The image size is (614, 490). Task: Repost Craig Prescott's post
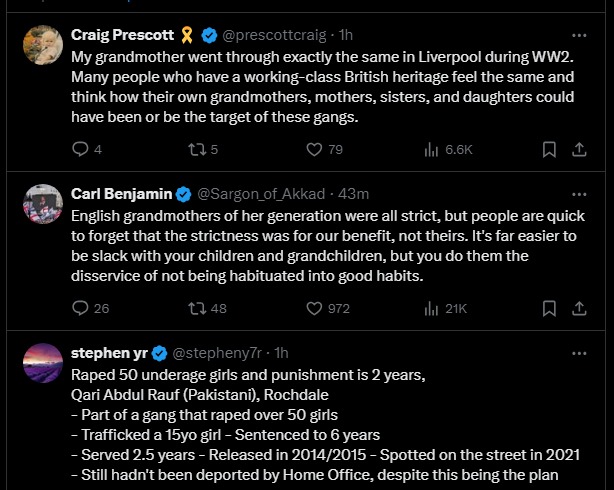[x=196, y=150]
